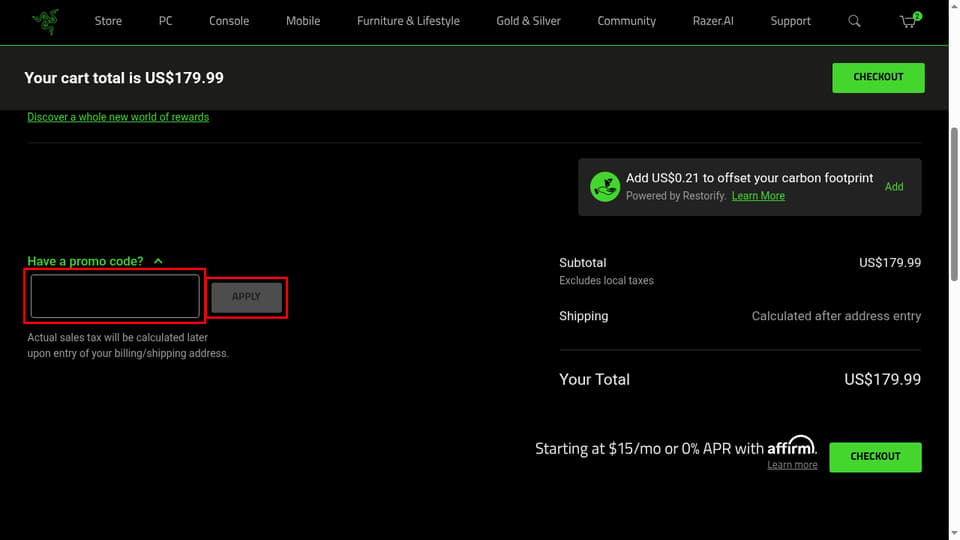960x540 pixels.
Task: Click the top Checkout button
Action: [878, 78]
